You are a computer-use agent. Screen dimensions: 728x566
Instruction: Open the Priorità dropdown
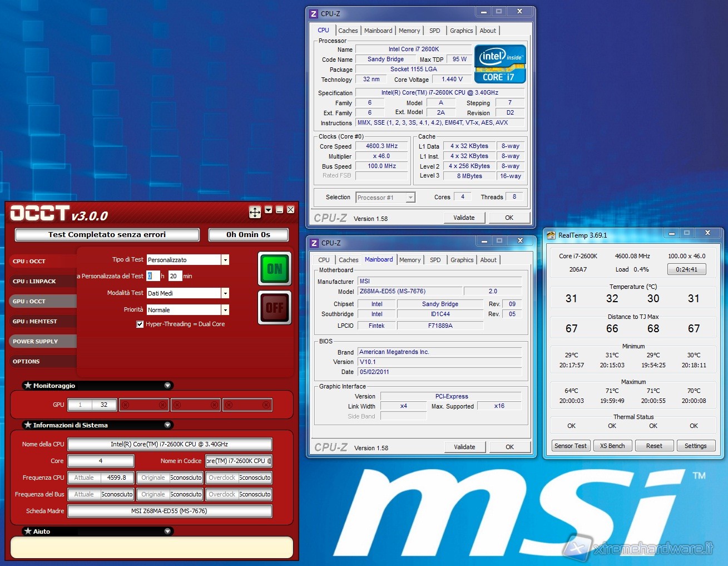225,310
